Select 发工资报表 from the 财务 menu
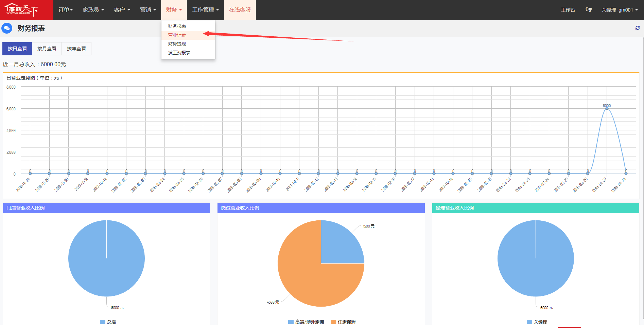Viewport: 644px width, 328px height. [x=188, y=53]
